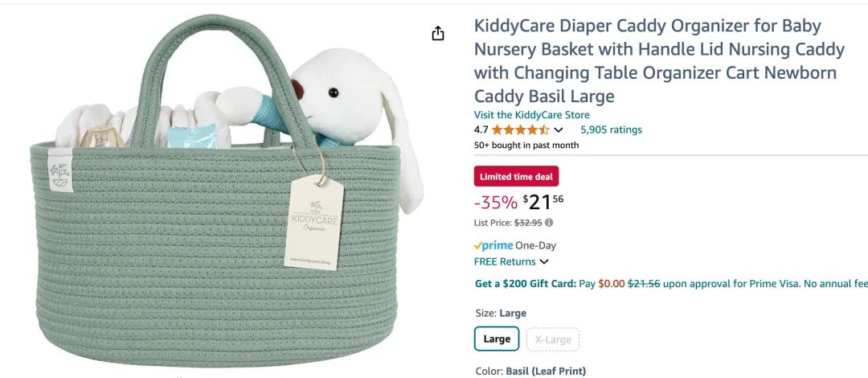Viewport: 868px width, 378px height.
Task: Click the share icon beside the product image
Action: 438,33
